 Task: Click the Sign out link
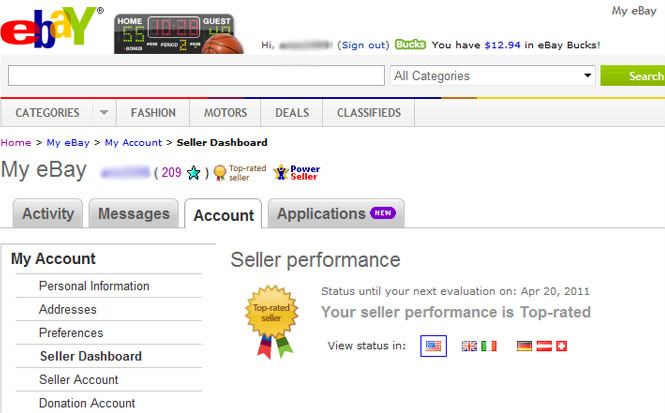coord(363,45)
